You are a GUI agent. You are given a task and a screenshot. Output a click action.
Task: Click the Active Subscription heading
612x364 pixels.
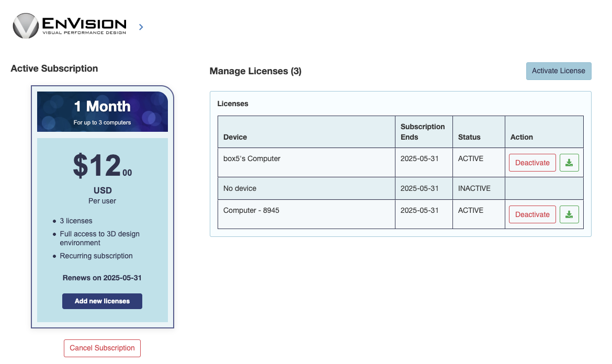tap(54, 68)
